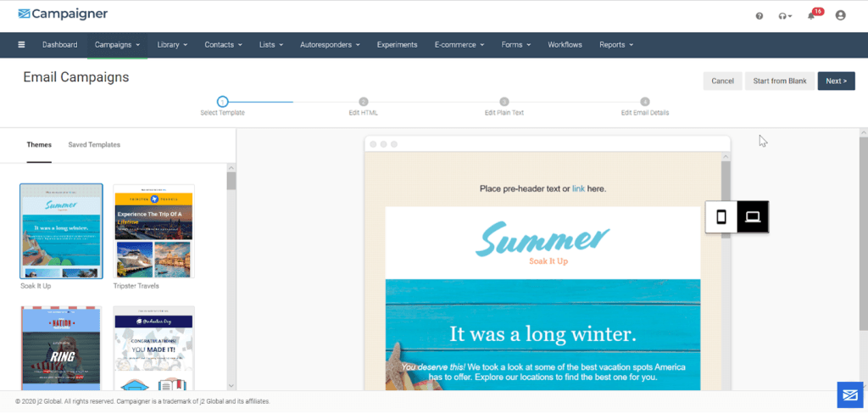
Task: Click the 'Email Campaigns' page heading
Action: click(x=75, y=77)
